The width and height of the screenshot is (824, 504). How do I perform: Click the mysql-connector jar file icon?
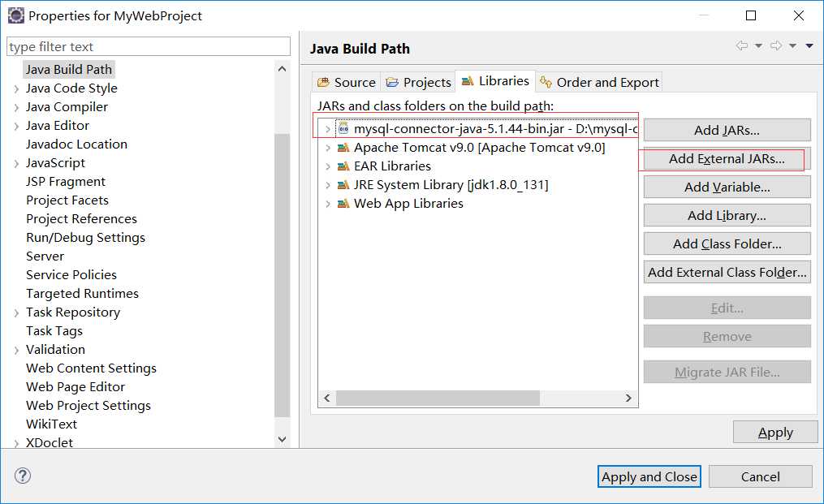click(343, 129)
